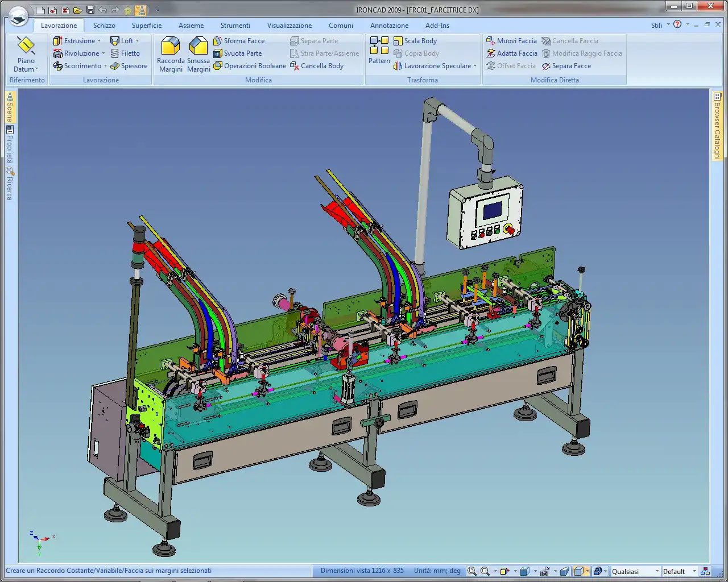Click the Raccorda Margini tool
The image size is (728, 582).
coord(171,55)
